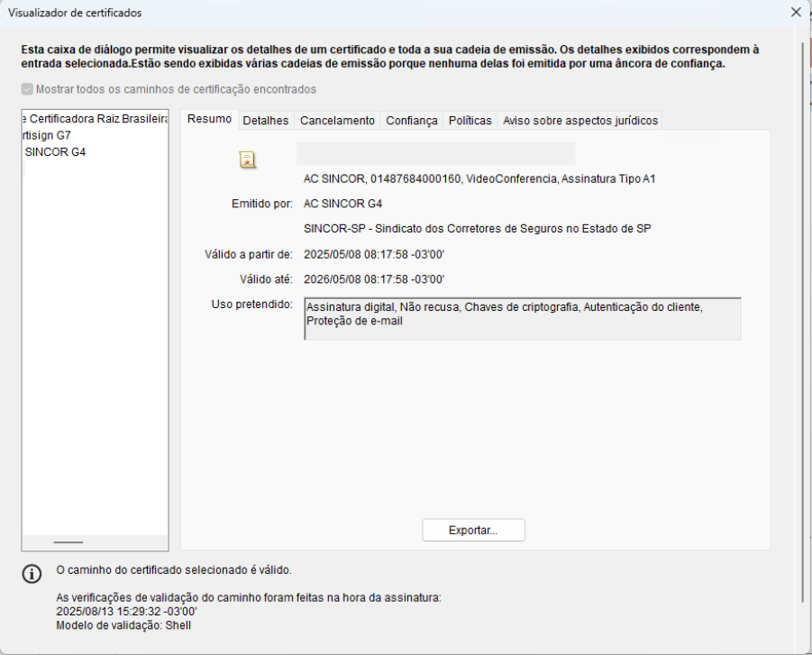Click the information icon beside the validity message
This screenshot has width=812, height=655.
click(x=32, y=574)
